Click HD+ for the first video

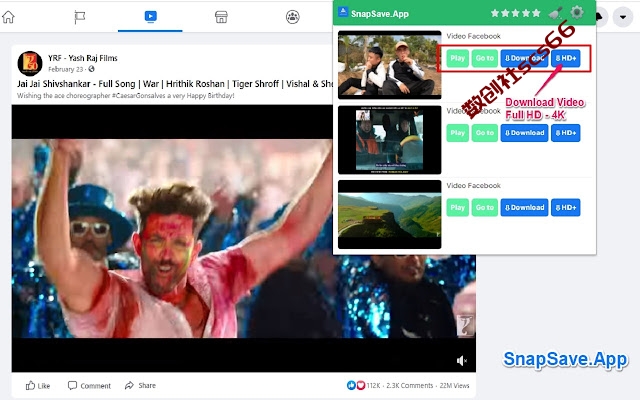(x=565, y=58)
